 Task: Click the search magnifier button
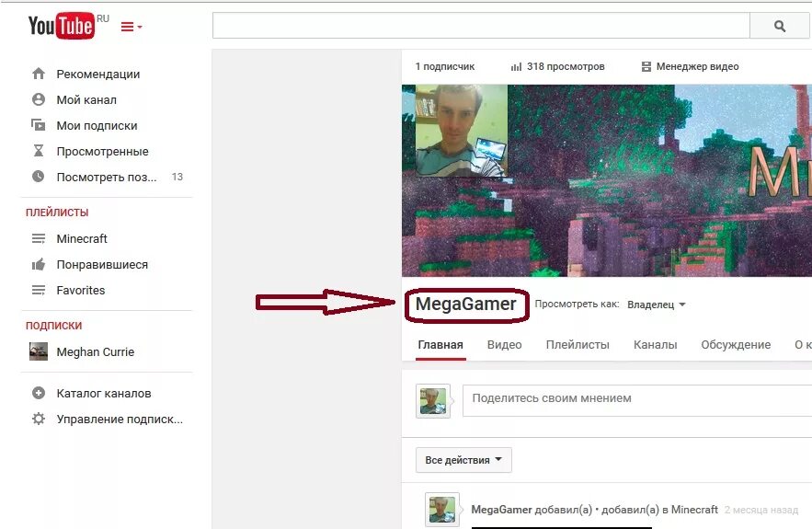[780, 26]
